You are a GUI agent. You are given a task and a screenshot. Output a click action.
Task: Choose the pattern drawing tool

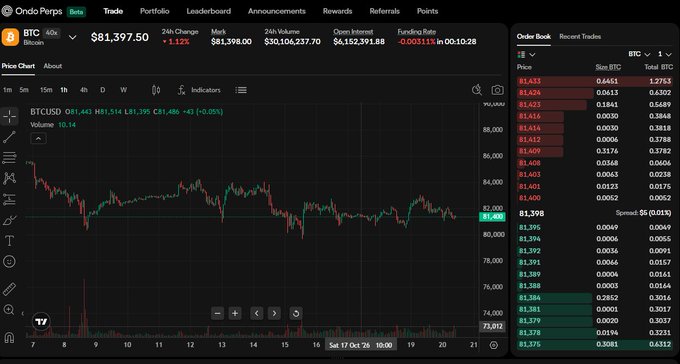(10, 178)
